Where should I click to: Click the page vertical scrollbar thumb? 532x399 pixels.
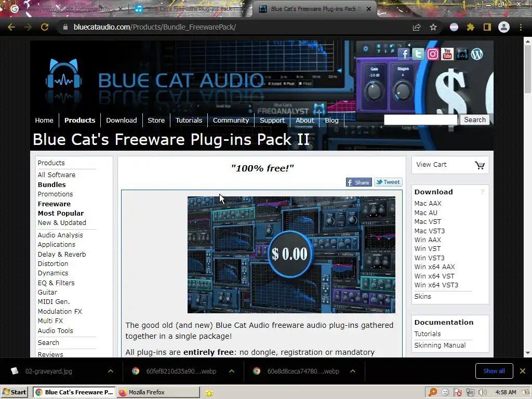[528, 69]
